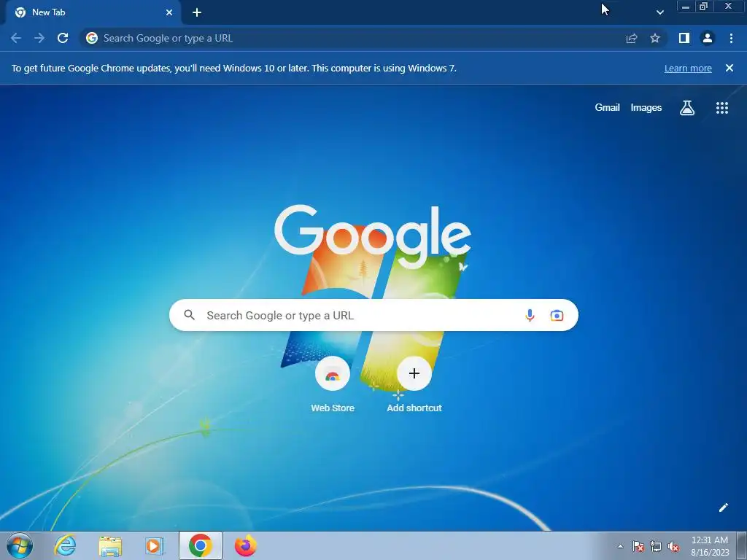The image size is (747, 560).
Task: Click the back navigation arrow
Action: coord(16,38)
